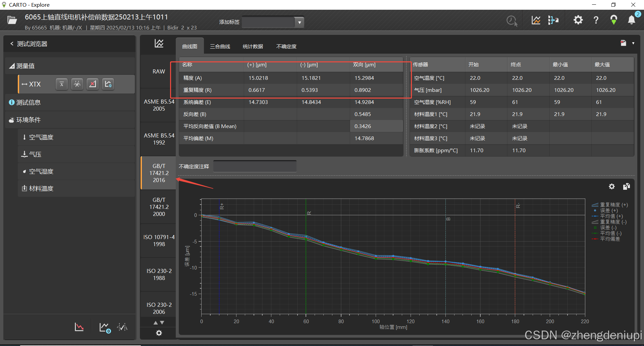Select ASME B5.54 2005 standard

point(159,105)
